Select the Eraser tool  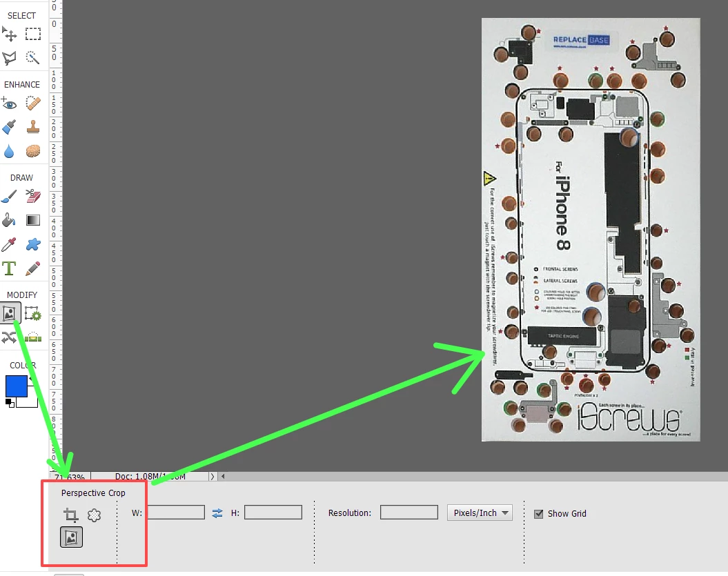point(33,196)
